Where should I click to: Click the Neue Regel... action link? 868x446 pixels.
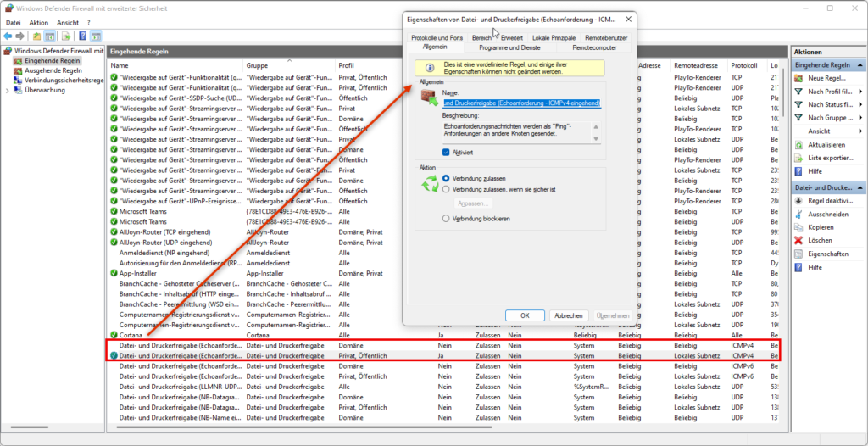point(826,78)
